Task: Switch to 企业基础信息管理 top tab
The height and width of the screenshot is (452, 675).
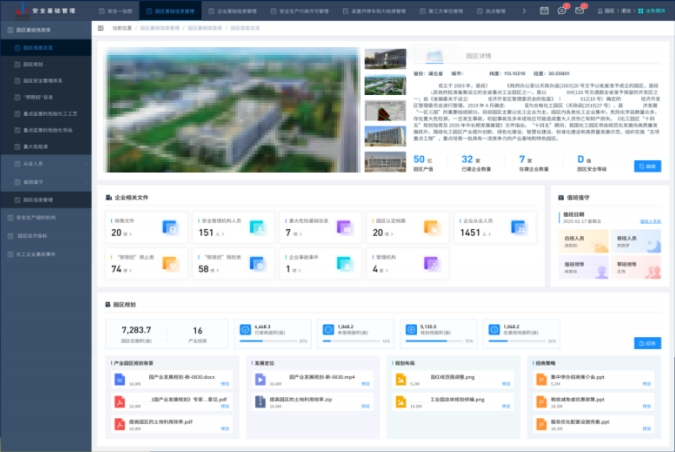Action: [x=232, y=11]
